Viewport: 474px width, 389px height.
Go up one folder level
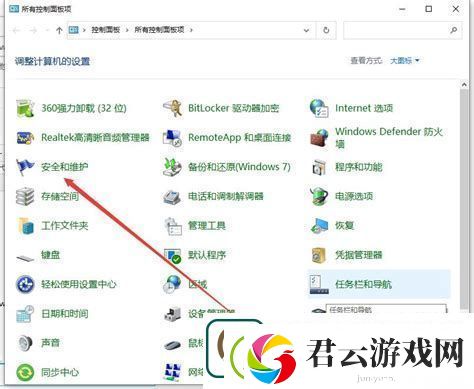coord(59,30)
